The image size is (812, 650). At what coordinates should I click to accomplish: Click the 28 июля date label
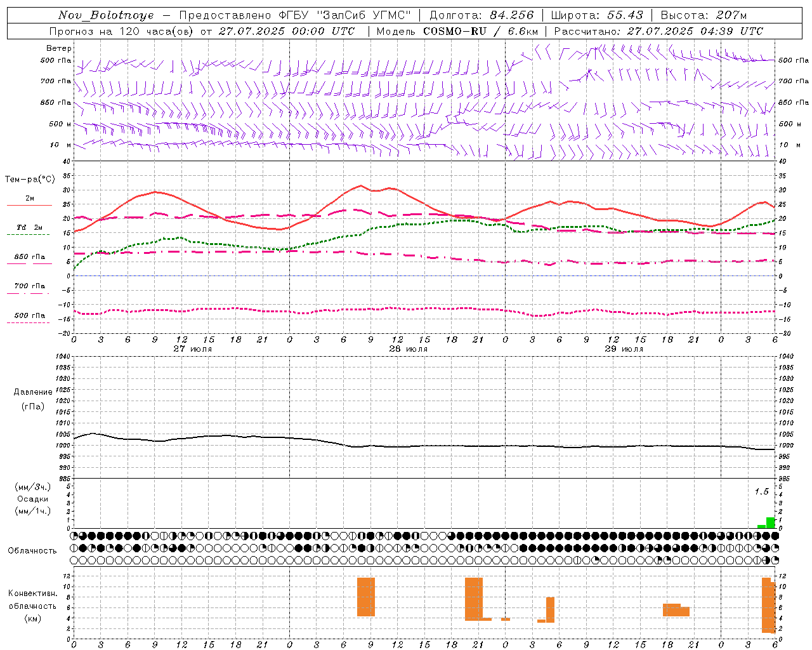point(409,348)
